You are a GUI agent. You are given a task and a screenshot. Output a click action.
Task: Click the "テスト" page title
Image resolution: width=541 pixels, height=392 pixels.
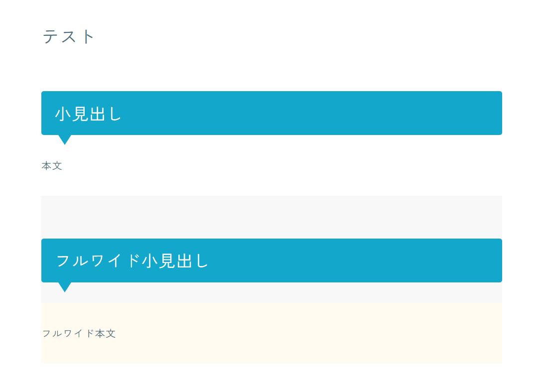point(68,37)
